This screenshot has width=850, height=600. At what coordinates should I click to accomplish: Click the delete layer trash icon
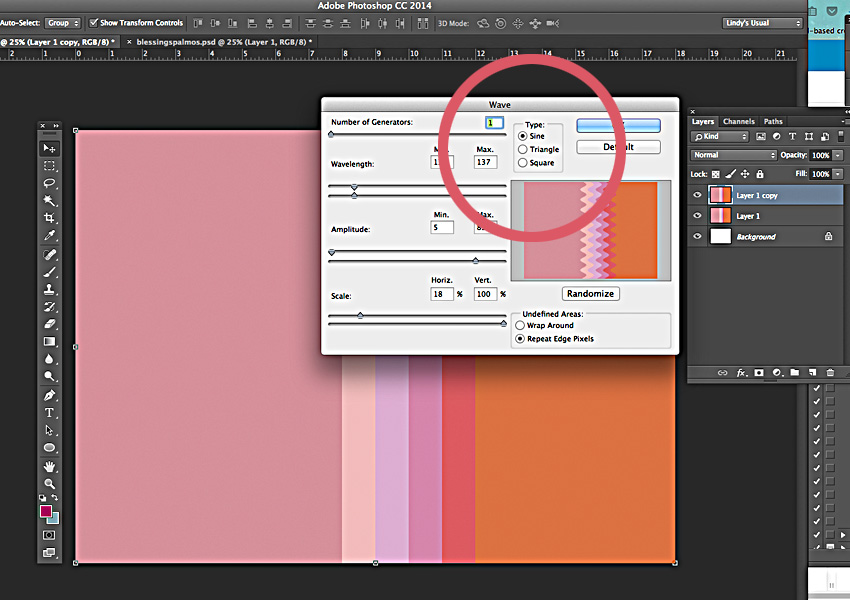click(829, 373)
